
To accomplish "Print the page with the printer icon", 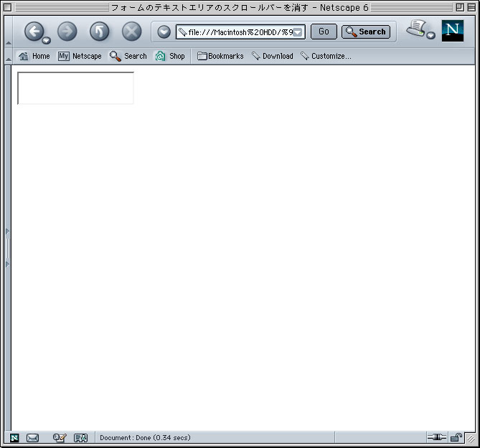I will pos(416,29).
